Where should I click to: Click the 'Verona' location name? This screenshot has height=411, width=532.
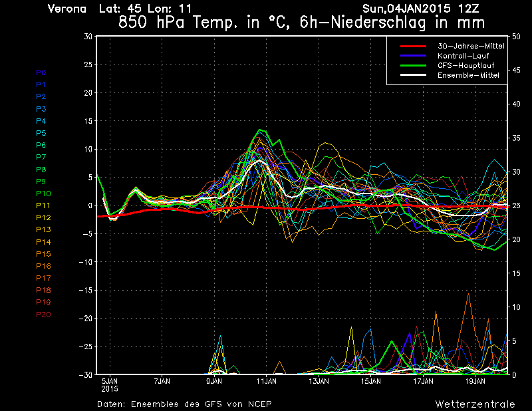coord(67,9)
